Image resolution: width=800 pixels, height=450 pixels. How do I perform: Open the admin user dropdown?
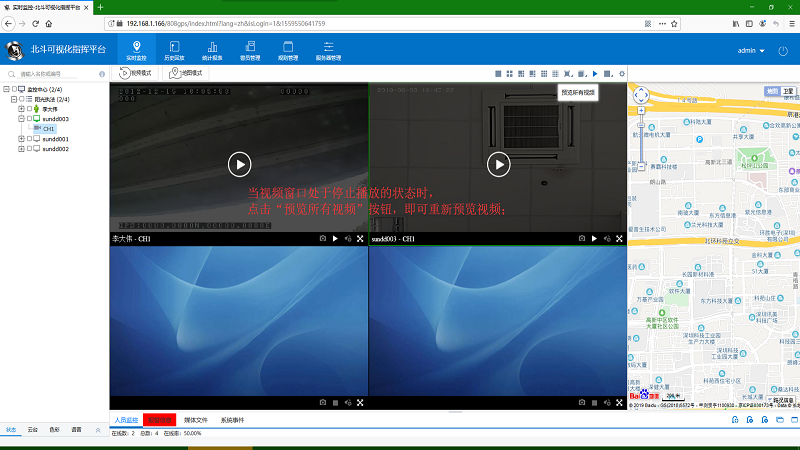pyautogui.click(x=751, y=51)
